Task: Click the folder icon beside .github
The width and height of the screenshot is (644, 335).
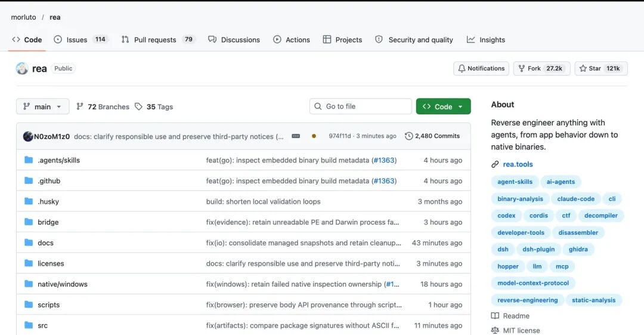Action: point(29,180)
